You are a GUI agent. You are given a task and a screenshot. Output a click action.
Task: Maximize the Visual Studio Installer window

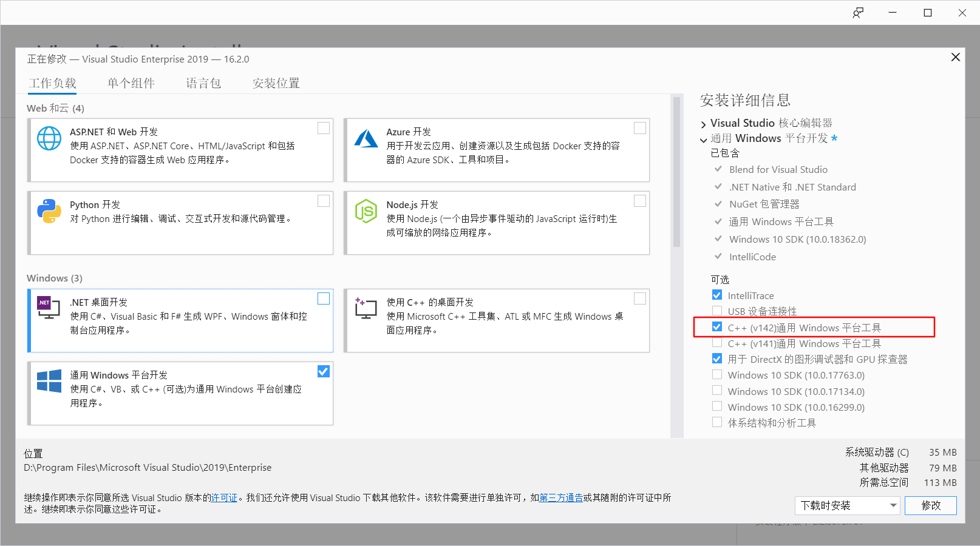coord(928,13)
